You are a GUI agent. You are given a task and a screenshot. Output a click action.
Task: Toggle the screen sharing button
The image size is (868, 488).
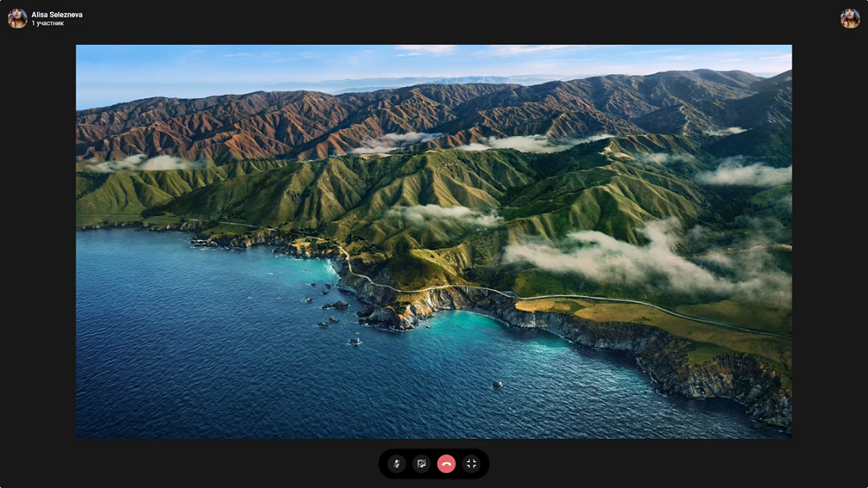421,464
